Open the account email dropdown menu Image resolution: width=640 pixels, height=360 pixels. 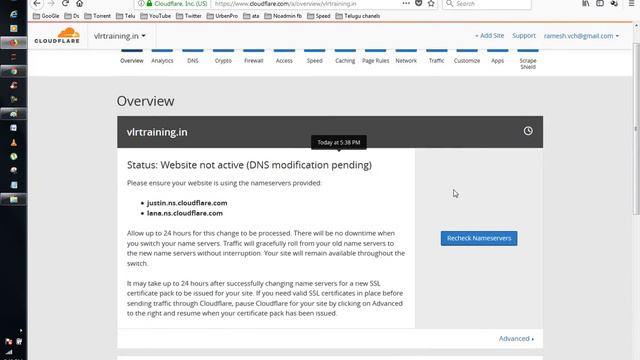(x=581, y=36)
